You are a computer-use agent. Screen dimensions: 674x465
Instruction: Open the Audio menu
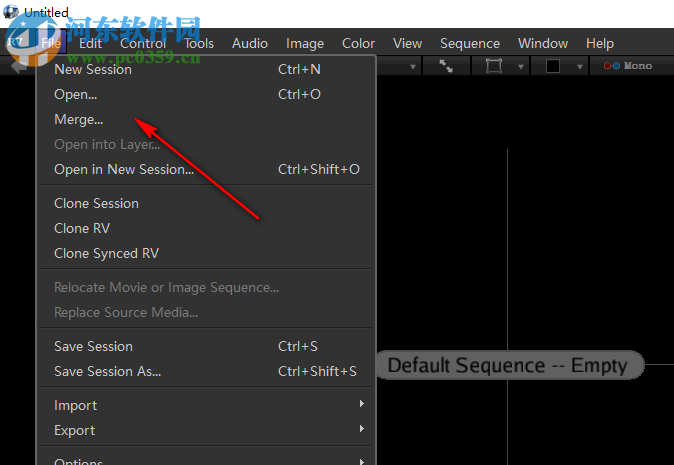click(250, 43)
